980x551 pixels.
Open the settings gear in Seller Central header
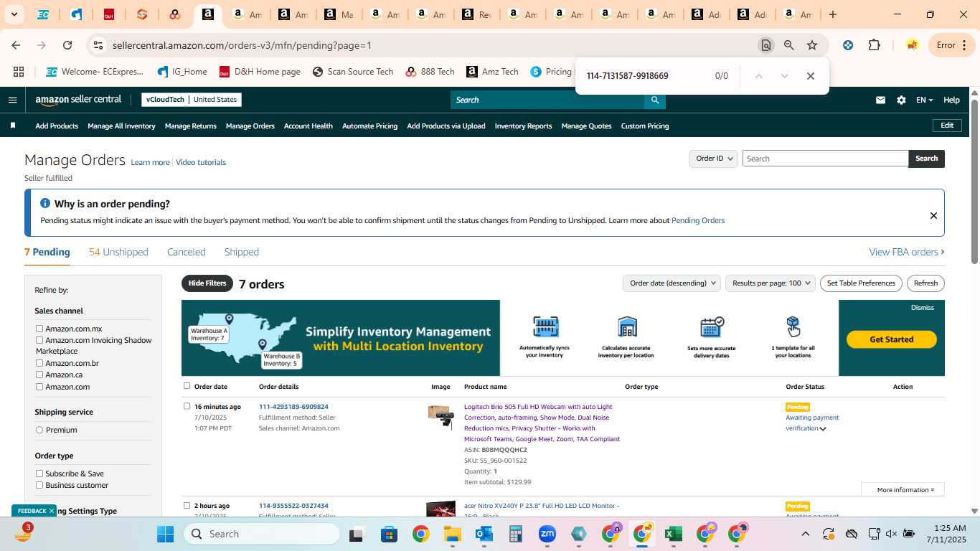(x=901, y=100)
